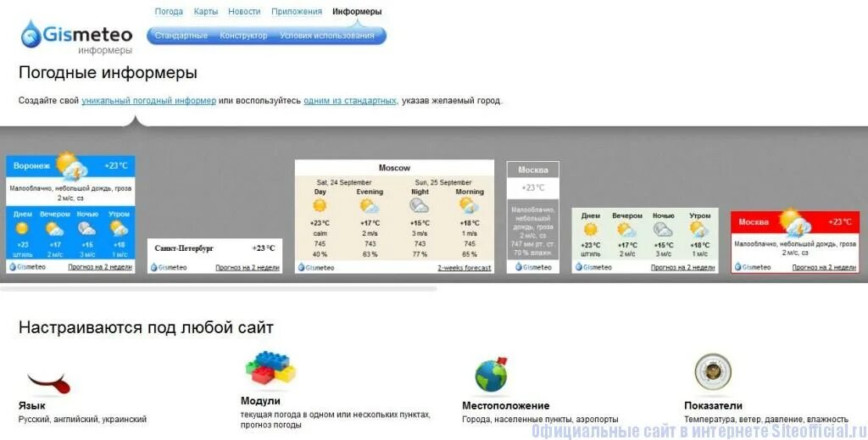Click Вечером icon in green forecast widget
The height and width of the screenshot is (440, 868).
click(626, 229)
